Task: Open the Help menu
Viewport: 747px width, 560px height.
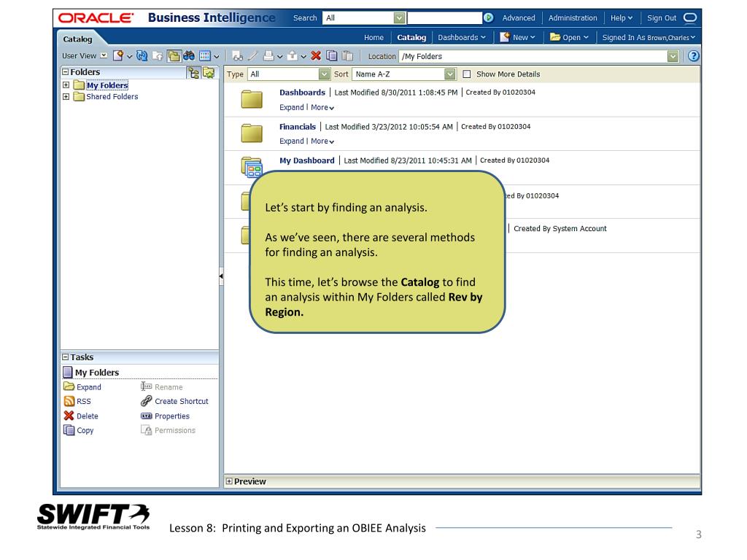Action: tap(622, 18)
